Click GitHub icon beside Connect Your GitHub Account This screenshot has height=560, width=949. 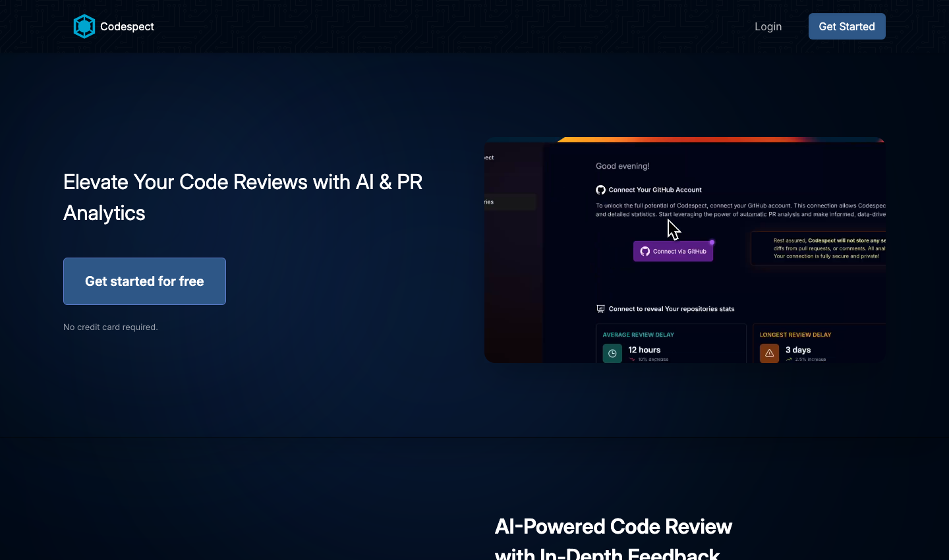click(x=600, y=190)
